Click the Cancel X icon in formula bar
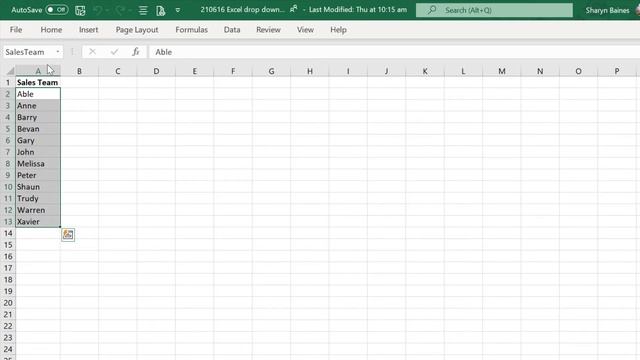Image resolution: width=640 pixels, height=360 pixels. tap(92, 52)
